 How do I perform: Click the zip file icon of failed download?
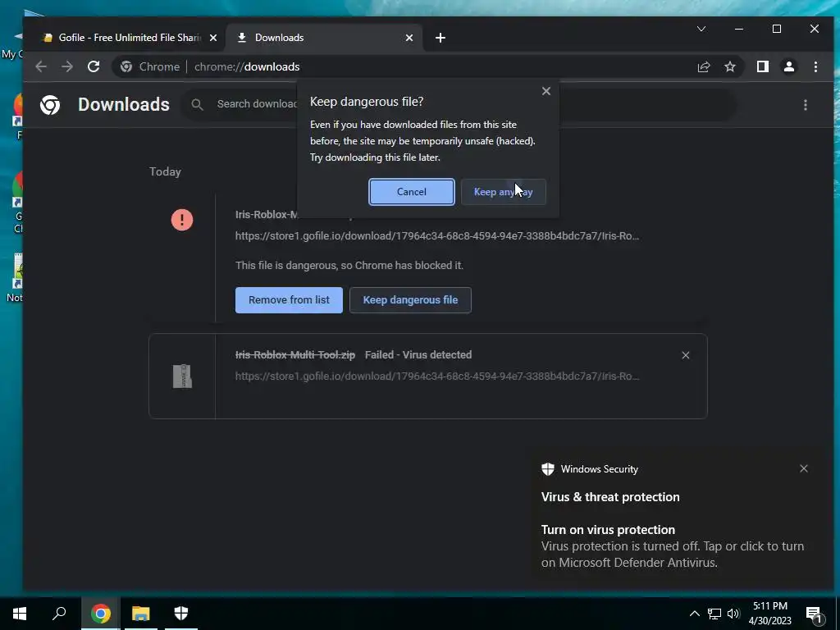(x=182, y=376)
